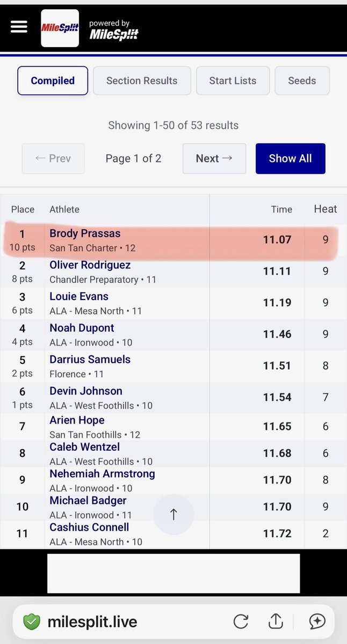Open the browser share icon

(x=276, y=621)
